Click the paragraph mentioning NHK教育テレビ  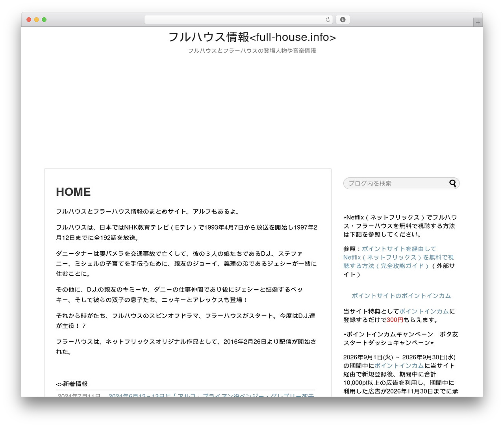click(187, 232)
